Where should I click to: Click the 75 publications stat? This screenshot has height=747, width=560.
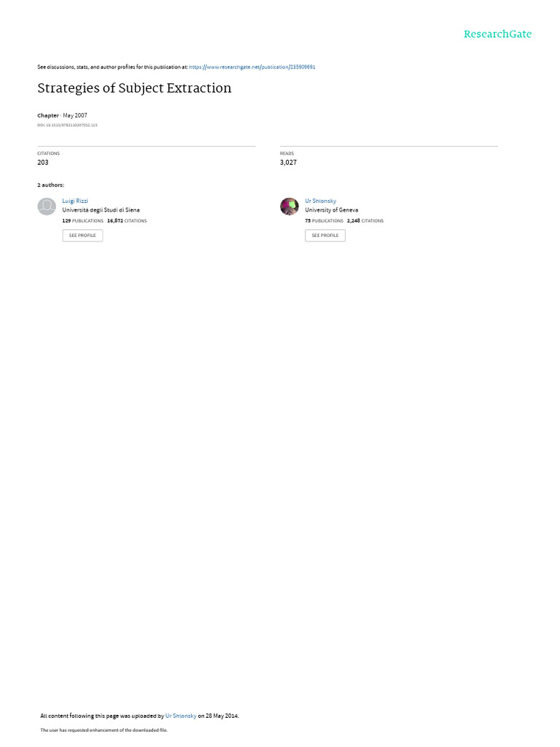pyautogui.click(x=324, y=221)
